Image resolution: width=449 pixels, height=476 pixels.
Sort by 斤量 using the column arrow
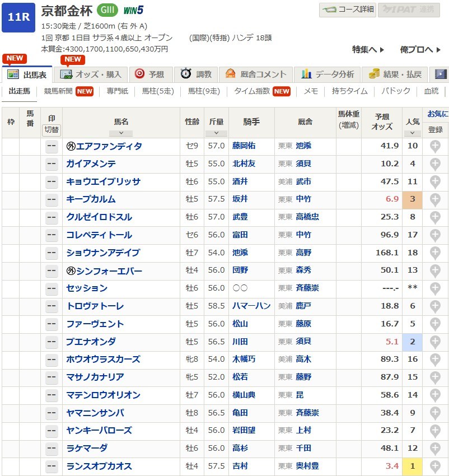point(216,133)
